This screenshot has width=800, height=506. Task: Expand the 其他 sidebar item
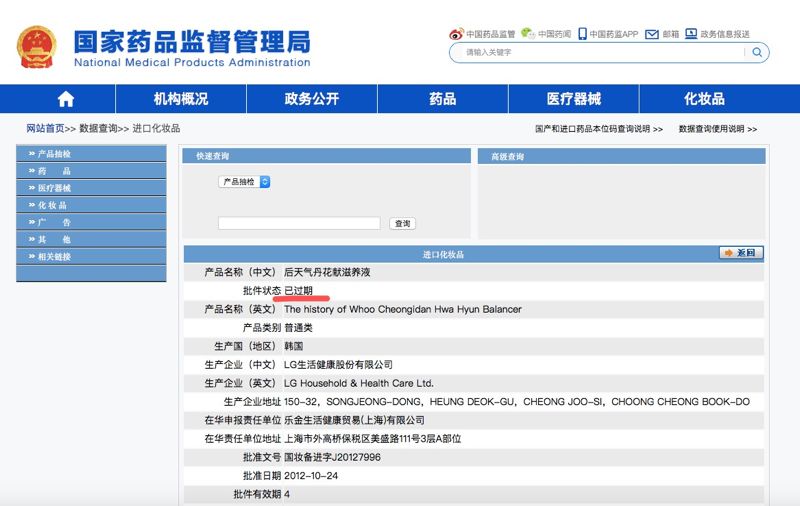[x=91, y=239]
